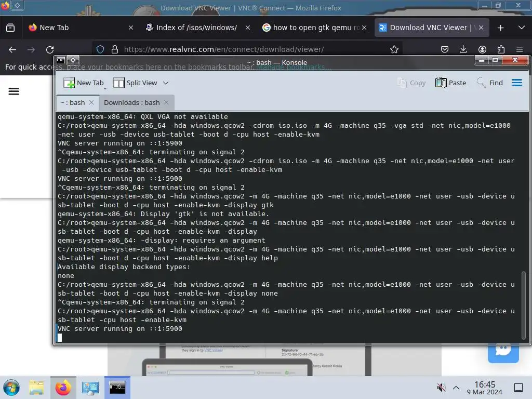Activate Firefox in the taskbar
The height and width of the screenshot is (399, 532).
click(63, 388)
